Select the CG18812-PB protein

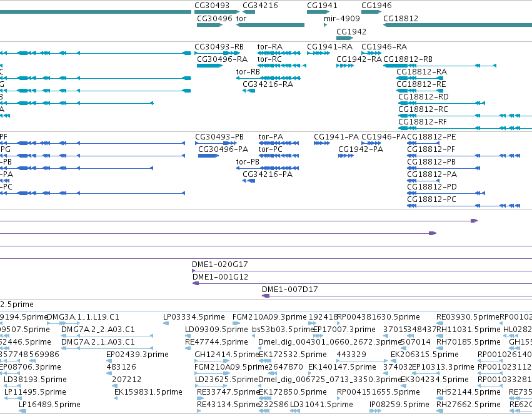[x=443, y=168]
